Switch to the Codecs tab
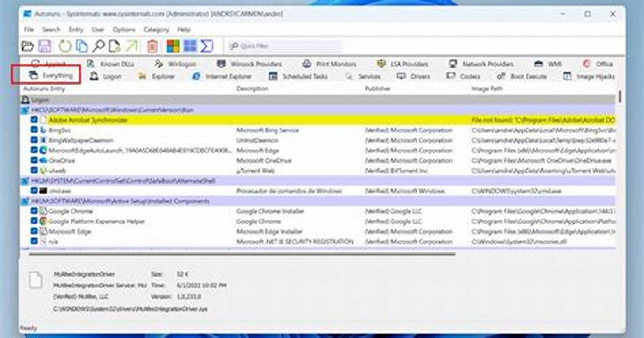 (463, 76)
